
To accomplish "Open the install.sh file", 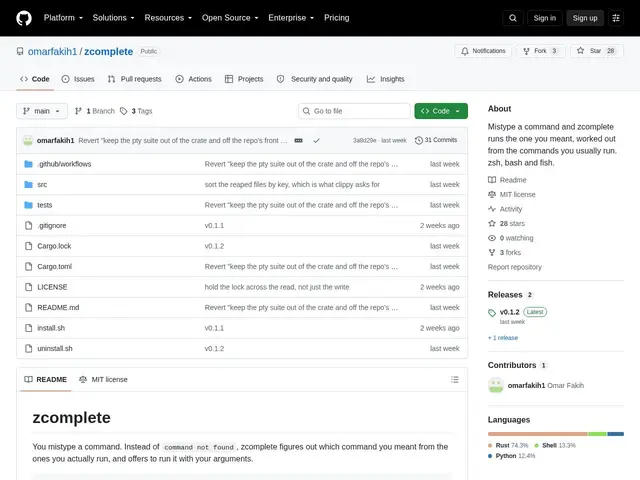I will [x=51, y=328].
